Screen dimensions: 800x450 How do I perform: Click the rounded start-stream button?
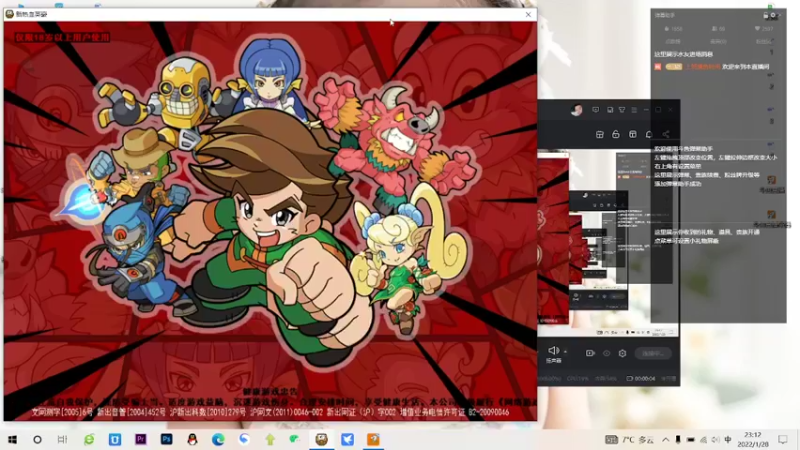pos(653,353)
